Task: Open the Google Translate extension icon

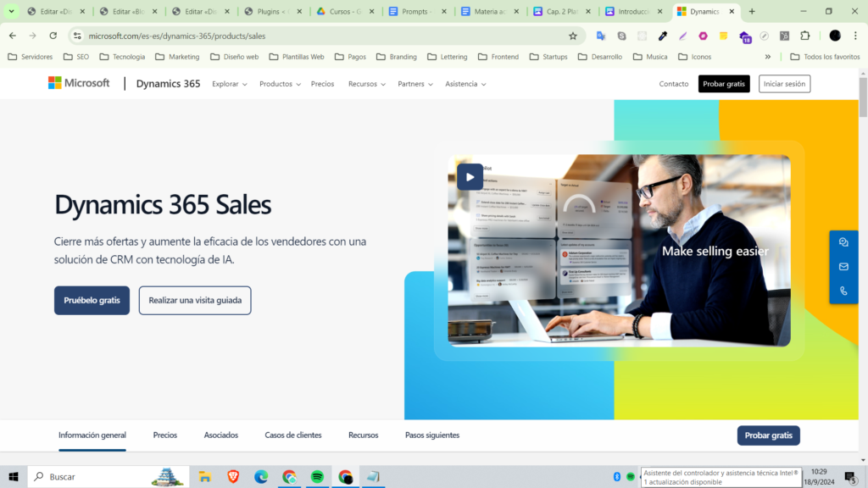Action: (x=601, y=36)
